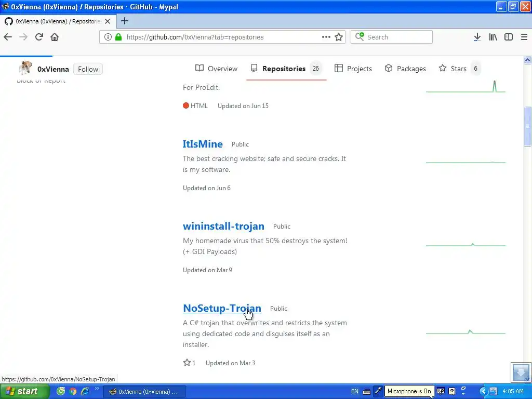This screenshot has height=399, width=532.
Task: Open language bar help question icon
Action: click(451, 391)
